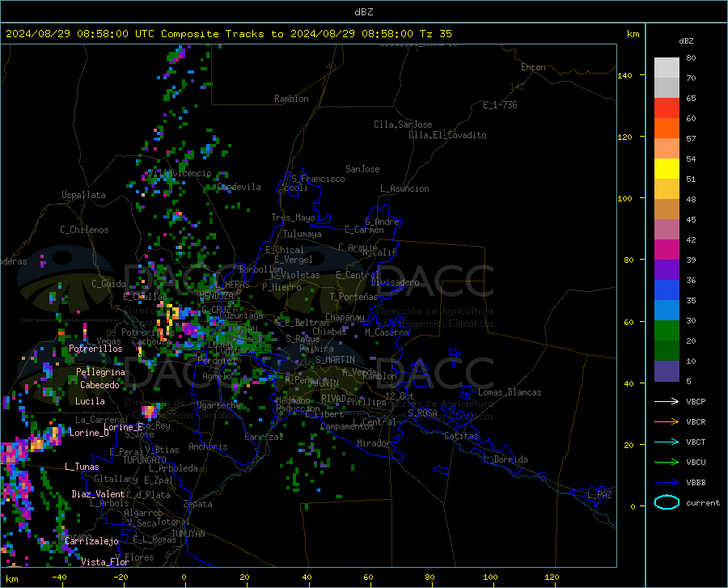
Task: Click the 'Cabecedo' map label
Action: [99, 385]
